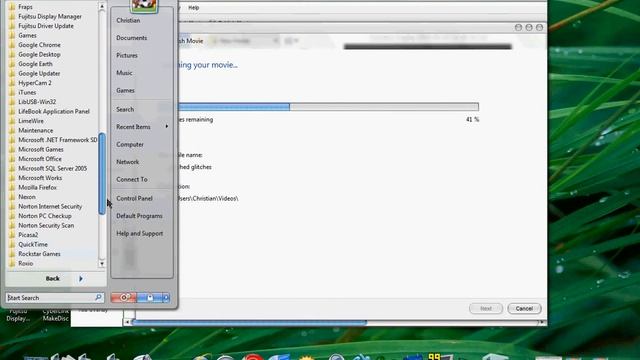Viewport: 640px width, 360px height.
Task: Open the Christian personal folder
Action: click(x=128, y=20)
